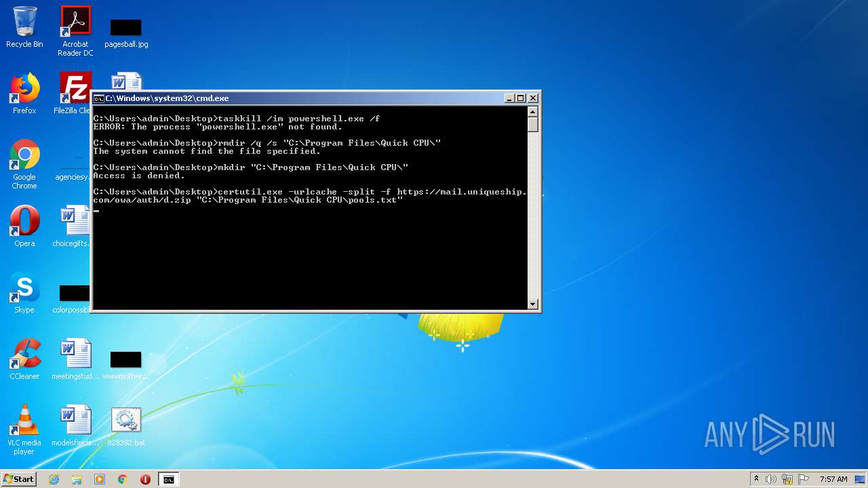Minimize the cmd.exe window
This screenshot has width=868, height=488.
click(x=509, y=98)
